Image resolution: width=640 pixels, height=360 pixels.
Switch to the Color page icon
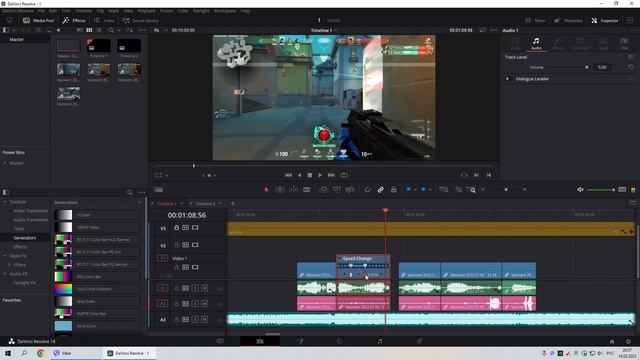[340, 341]
